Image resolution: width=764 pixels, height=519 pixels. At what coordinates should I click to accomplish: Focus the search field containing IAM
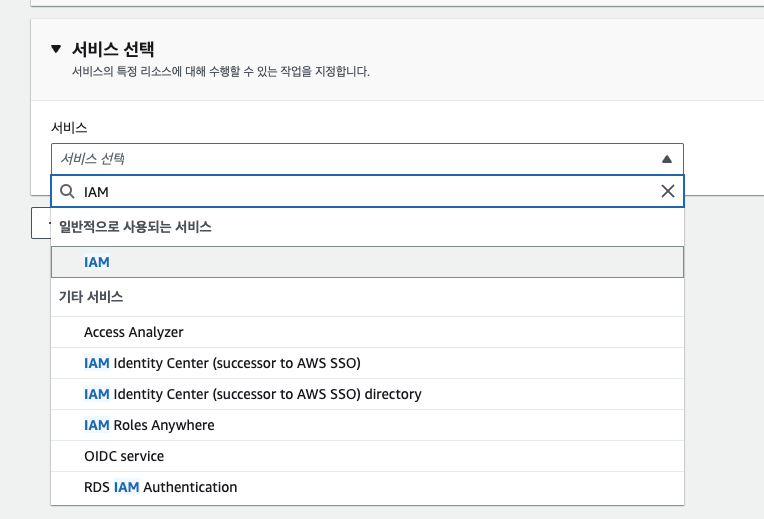pos(367,192)
